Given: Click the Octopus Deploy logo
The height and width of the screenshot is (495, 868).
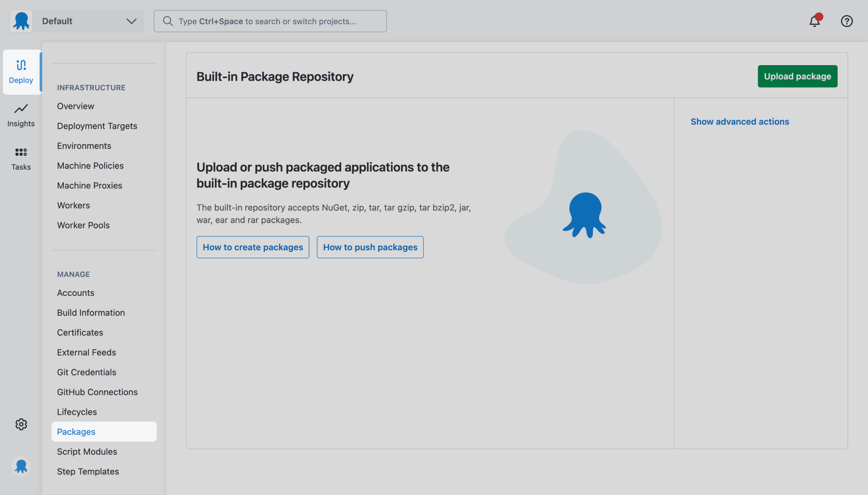Looking at the screenshot, I should click(21, 21).
